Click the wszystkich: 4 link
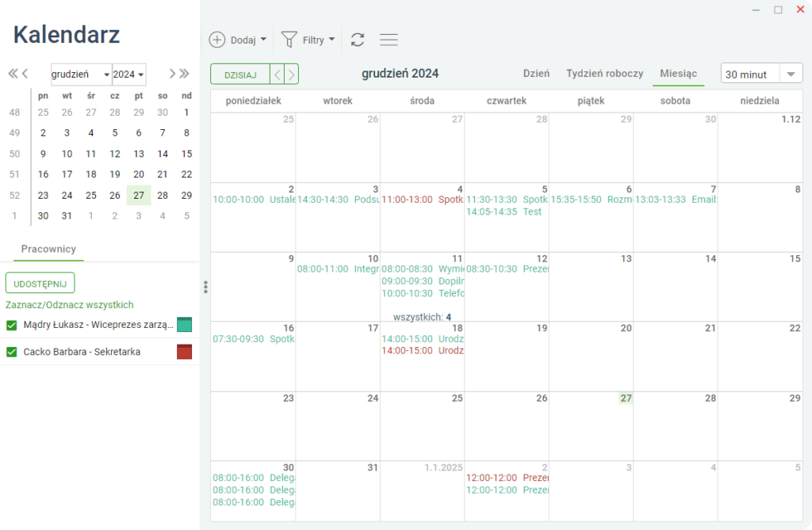This screenshot has height=530, width=812. click(x=422, y=317)
